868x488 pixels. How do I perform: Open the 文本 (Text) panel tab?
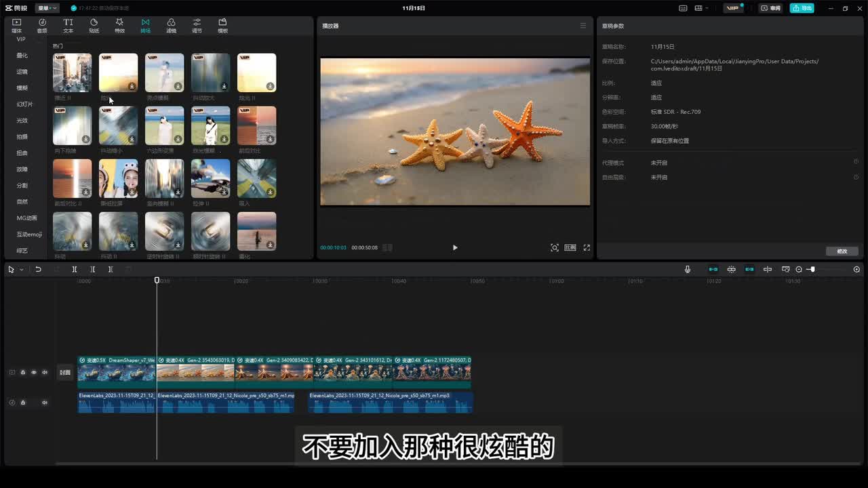(68, 26)
